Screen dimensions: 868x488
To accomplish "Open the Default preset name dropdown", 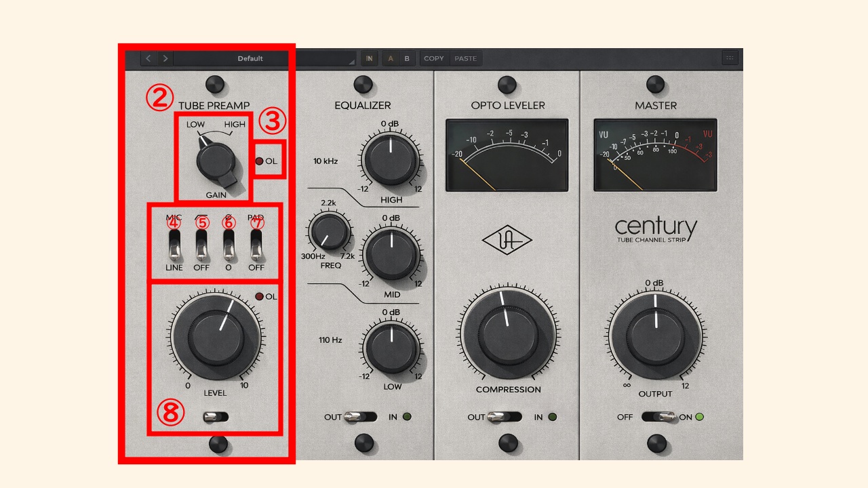I will (x=250, y=58).
